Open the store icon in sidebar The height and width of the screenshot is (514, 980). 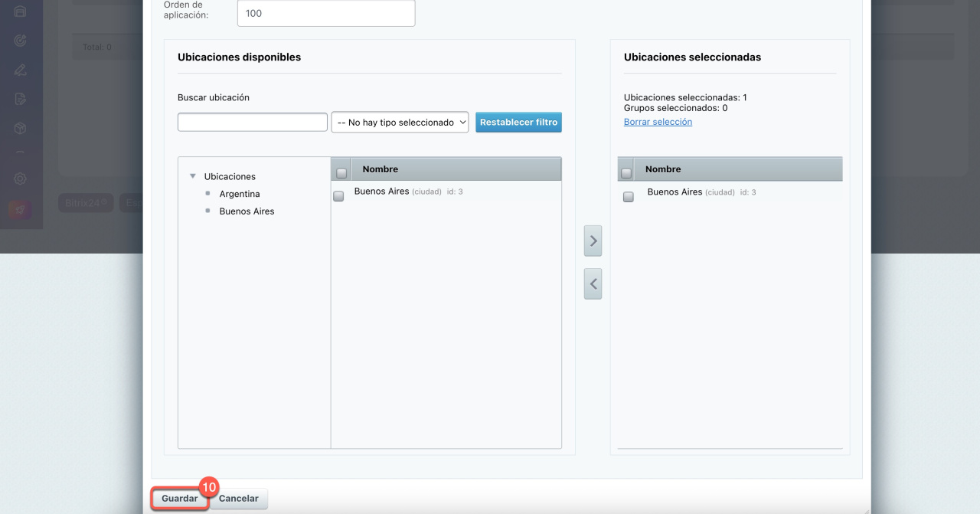coord(21,11)
